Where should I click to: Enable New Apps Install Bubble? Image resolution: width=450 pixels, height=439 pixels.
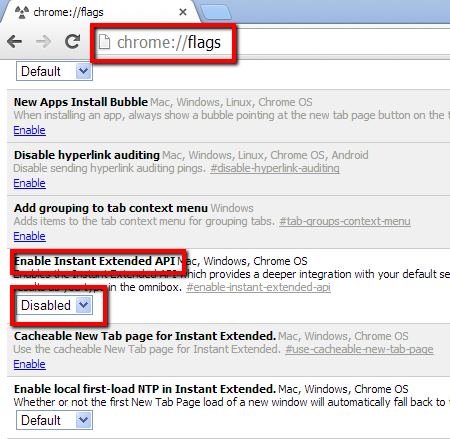point(29,130)
